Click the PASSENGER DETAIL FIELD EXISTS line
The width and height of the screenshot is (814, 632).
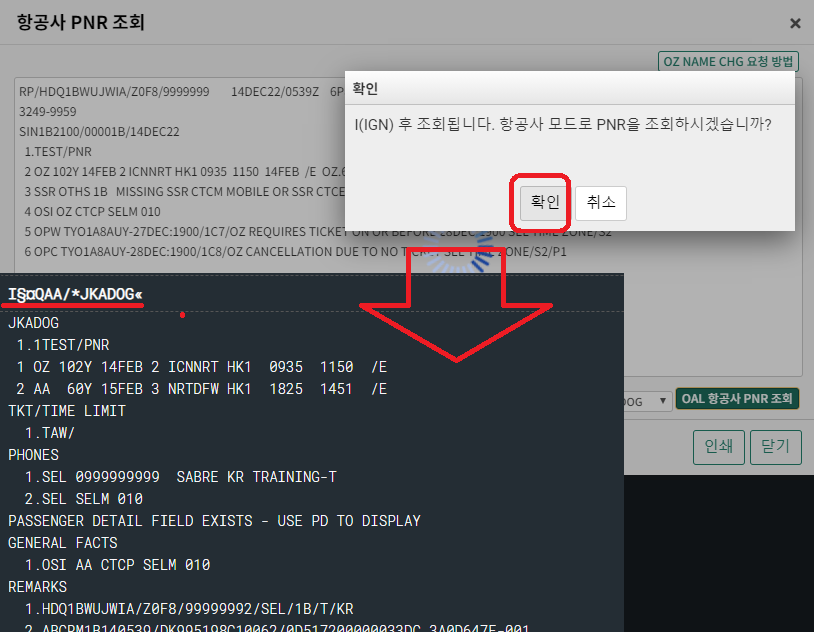pos(214,521)
